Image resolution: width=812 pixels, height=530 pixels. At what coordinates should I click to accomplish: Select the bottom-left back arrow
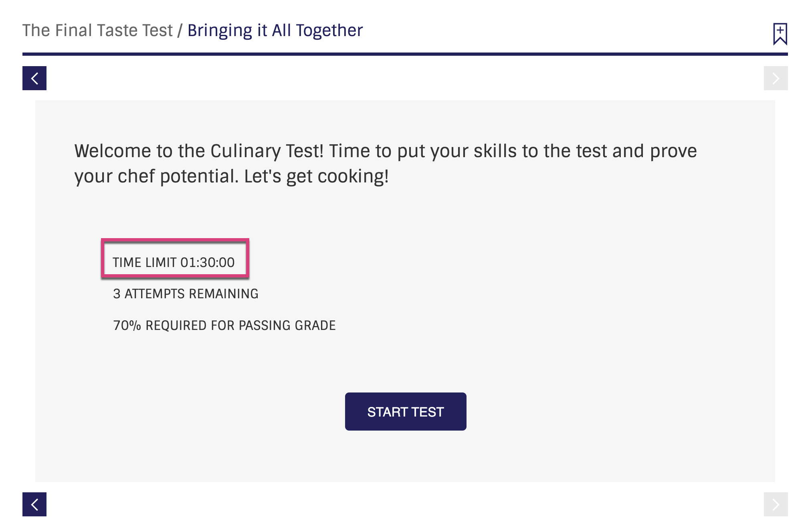(34, 505)
